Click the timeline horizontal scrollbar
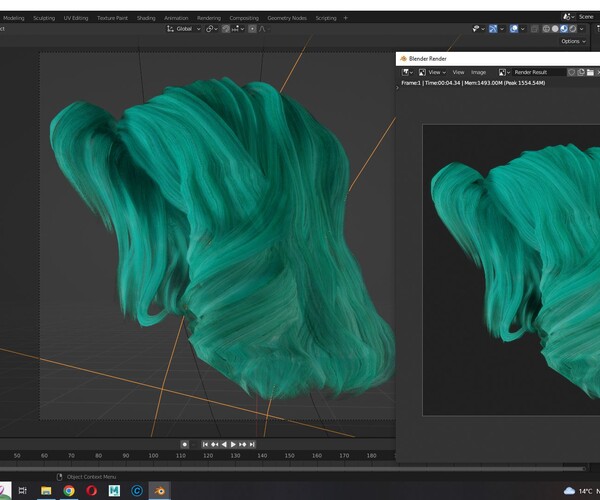The width and height of the screenshot is (600, 500). click(293, 469)
